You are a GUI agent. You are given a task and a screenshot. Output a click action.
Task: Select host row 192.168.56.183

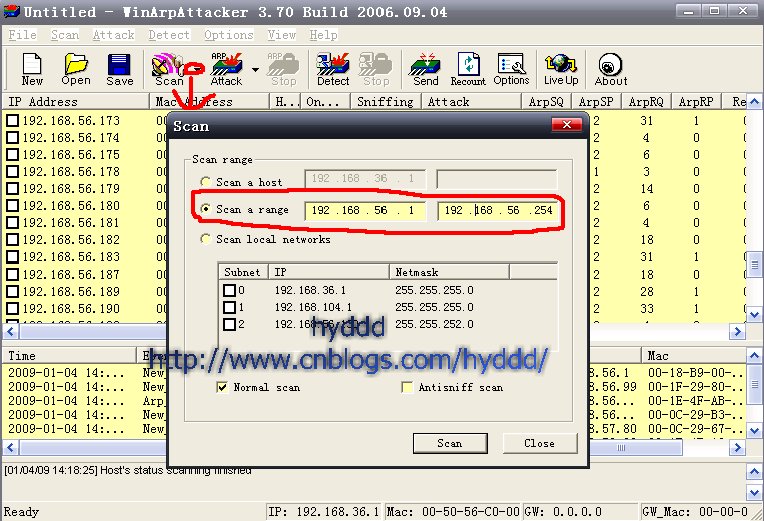[x=375, y=257]
